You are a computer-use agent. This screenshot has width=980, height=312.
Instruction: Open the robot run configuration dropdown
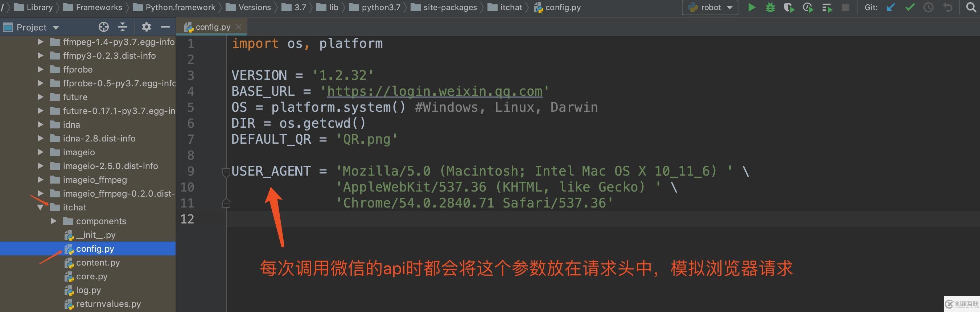click(x=710, y=8)
